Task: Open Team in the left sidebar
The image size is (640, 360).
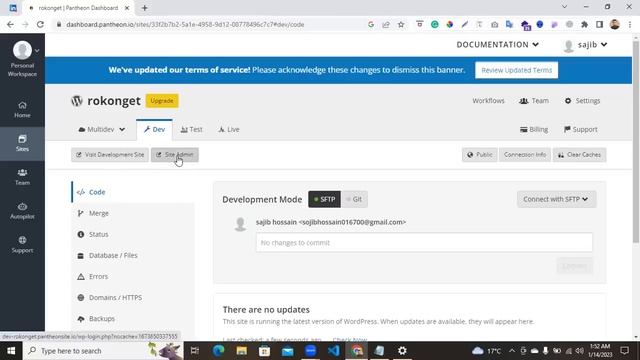Action: point(22,177)
